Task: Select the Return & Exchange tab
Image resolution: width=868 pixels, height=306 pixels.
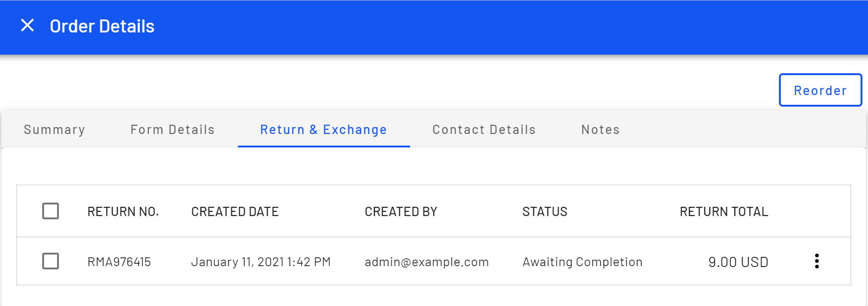Action: click(323, 129)
